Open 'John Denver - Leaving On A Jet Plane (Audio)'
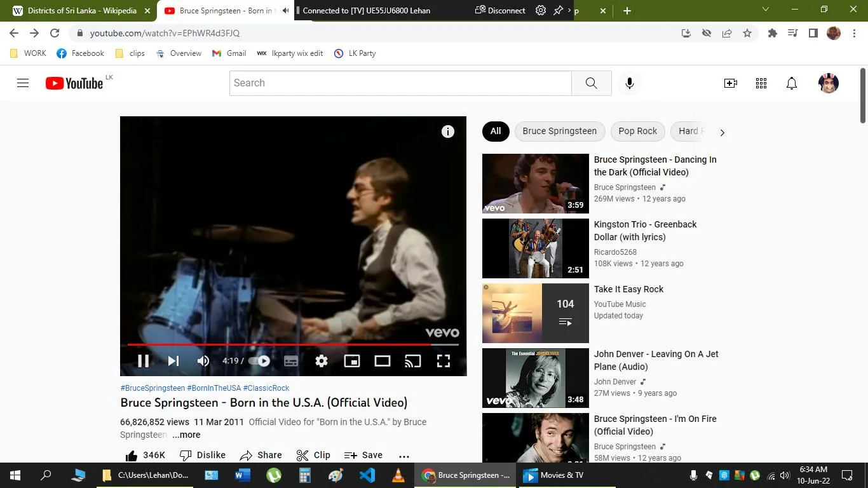 [656, 360]
